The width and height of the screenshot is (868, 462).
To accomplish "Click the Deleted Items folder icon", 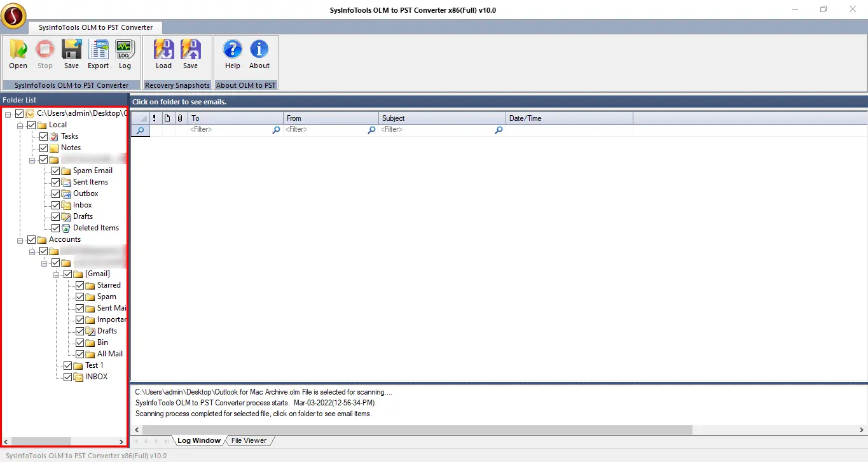I will (x=66, y=228).
